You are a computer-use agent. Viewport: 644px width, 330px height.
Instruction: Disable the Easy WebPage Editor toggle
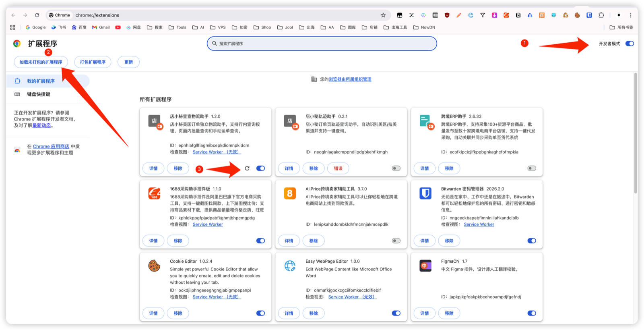click(x=396, y=313)
